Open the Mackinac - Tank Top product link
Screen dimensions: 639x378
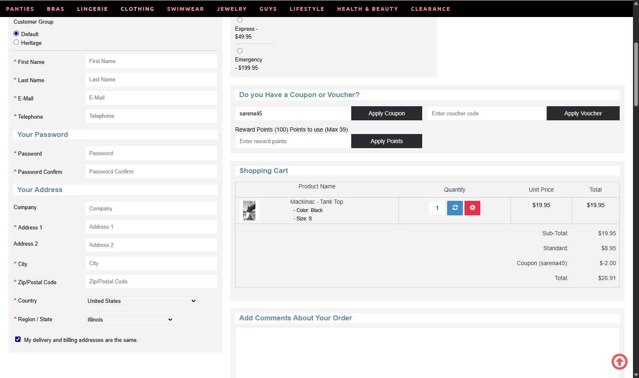click(x=317, y=202)
